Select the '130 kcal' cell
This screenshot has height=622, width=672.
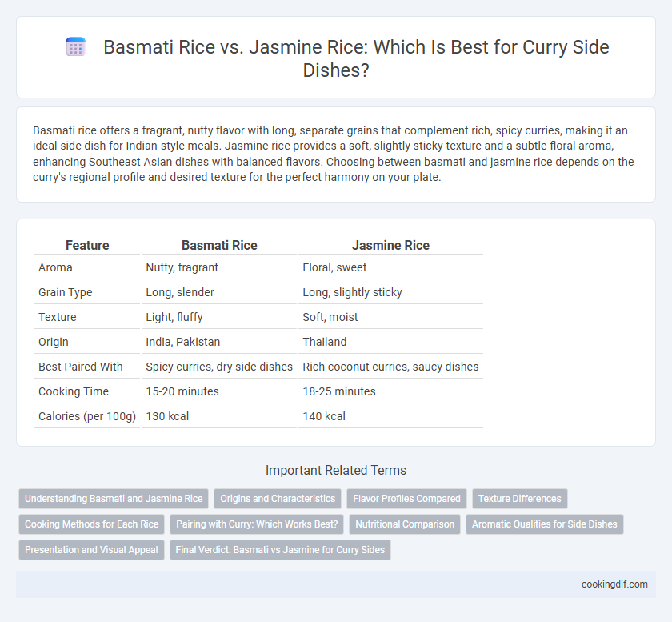pyautogui.click(x=219, y=416)
